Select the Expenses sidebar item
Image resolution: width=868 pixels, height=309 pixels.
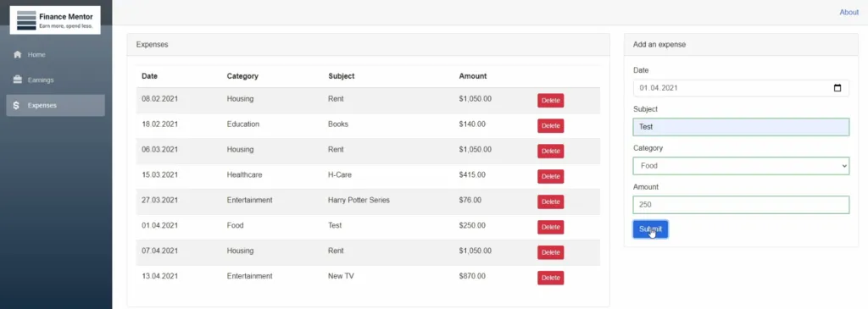(55, 106)
